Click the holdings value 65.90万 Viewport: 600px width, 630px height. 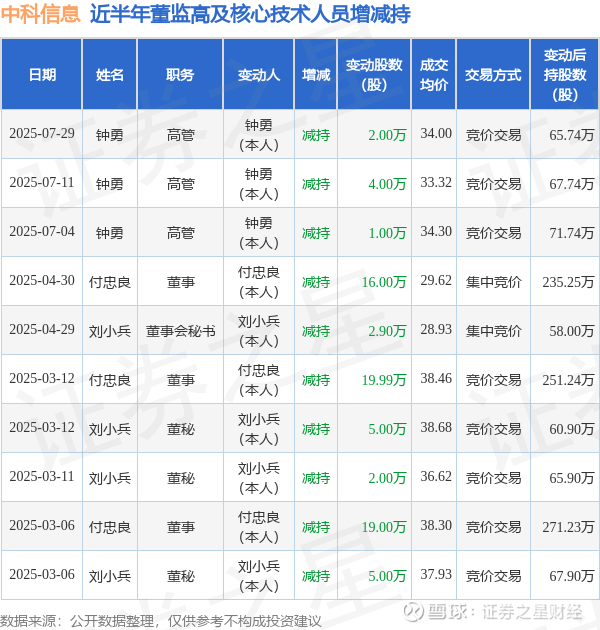pyautogui.click(x=571, y=478)
